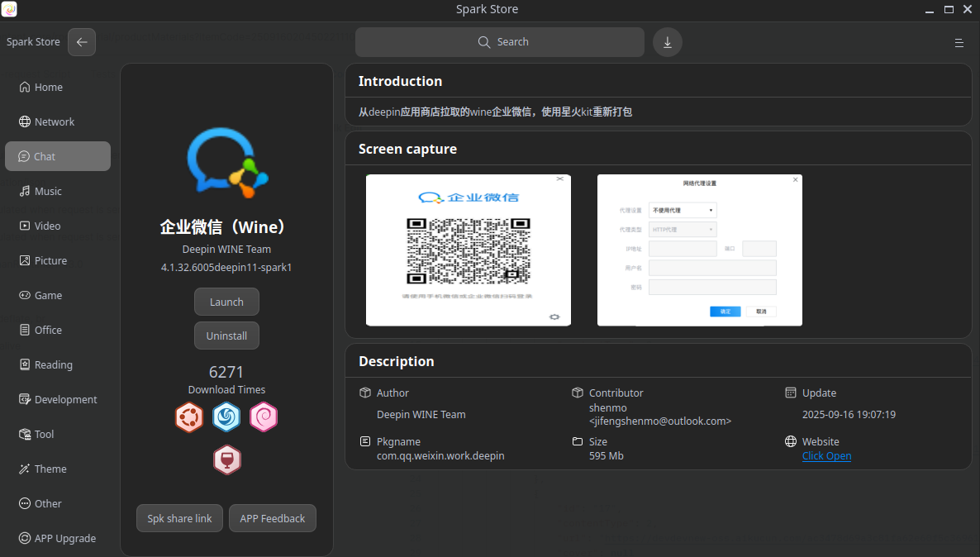Click the Ubuntu compatibility badge

189,417
